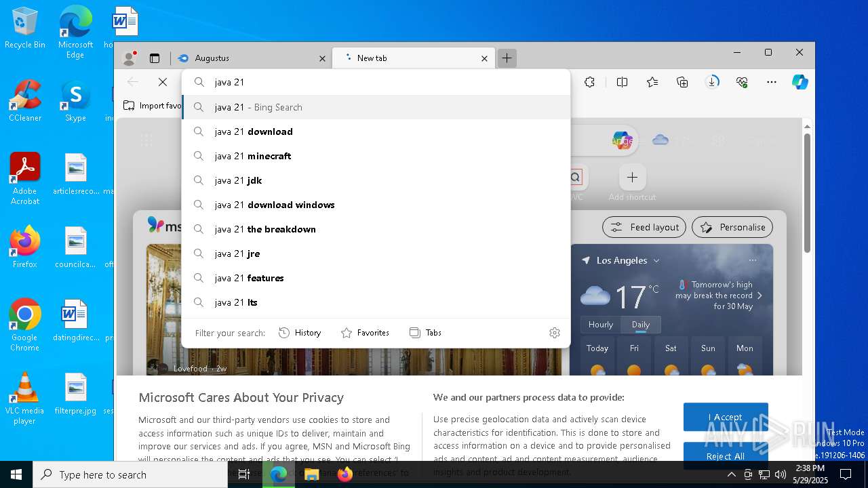
Task: Expand the Los Angeles location dropdown
Action: (x=656, y=261)
